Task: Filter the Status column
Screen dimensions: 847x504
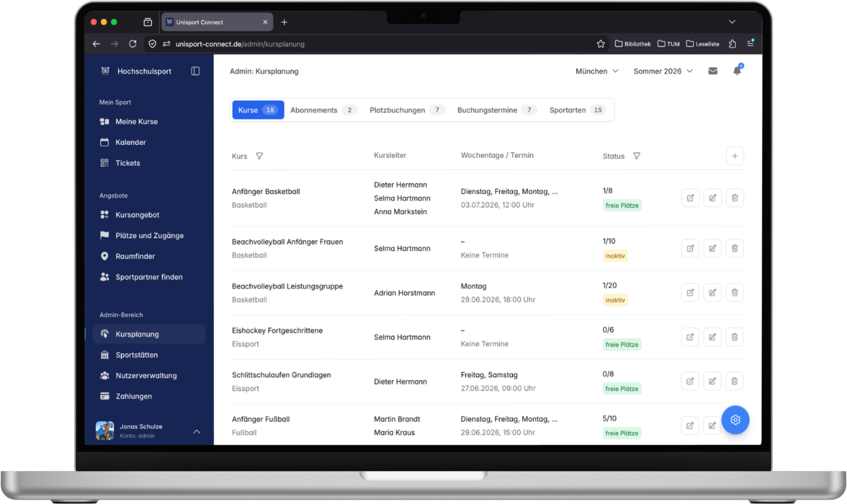Action: [x=637, y=156]
